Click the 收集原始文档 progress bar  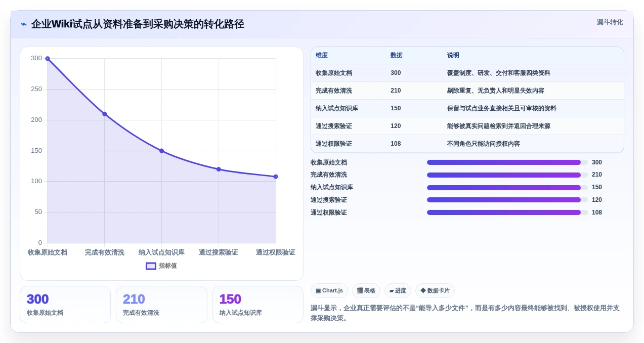click(x=507, y=162)
